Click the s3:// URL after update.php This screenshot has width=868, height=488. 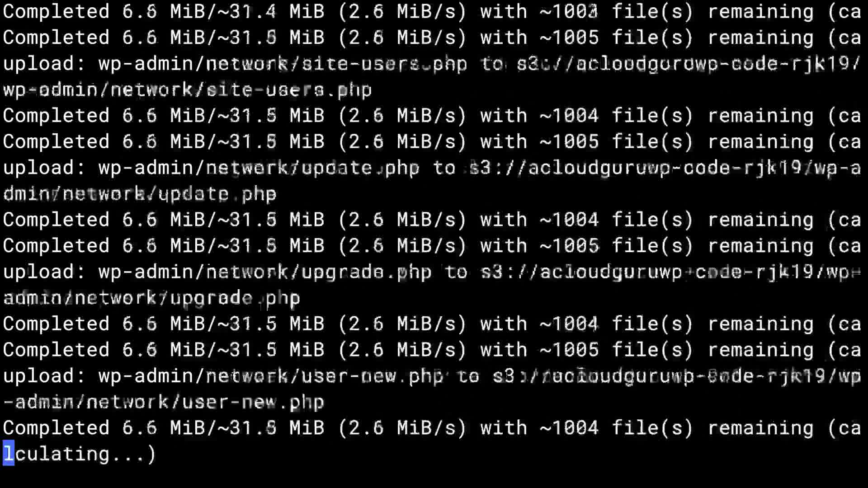click(x=665, y=168)
